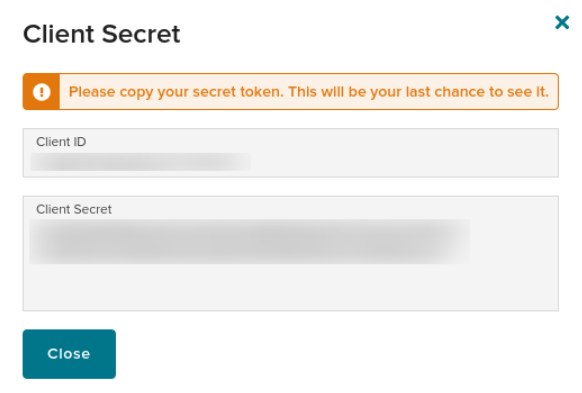Close the dialog with the X icon
The image size is (582, 393).
point(562,23)
